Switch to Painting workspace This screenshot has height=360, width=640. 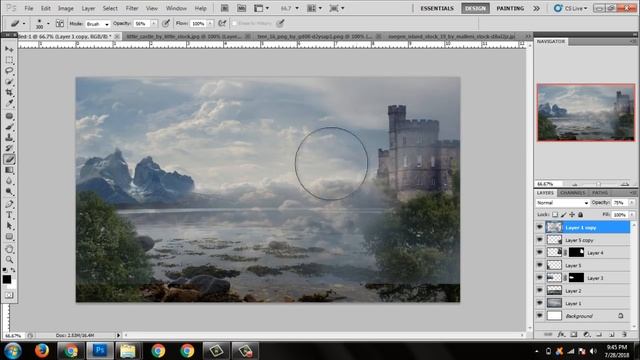point(510,8)
